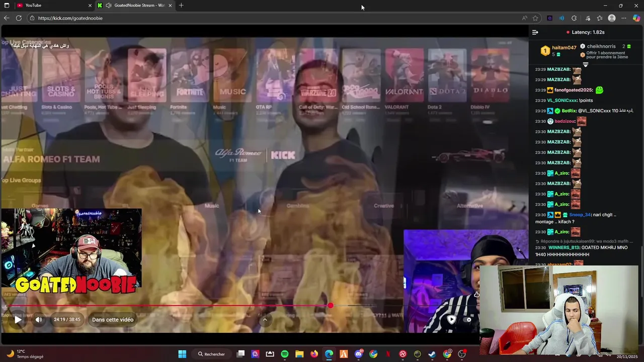
Task: Open the weather widget showing 12°C
Action: click(x=24, y=354)
